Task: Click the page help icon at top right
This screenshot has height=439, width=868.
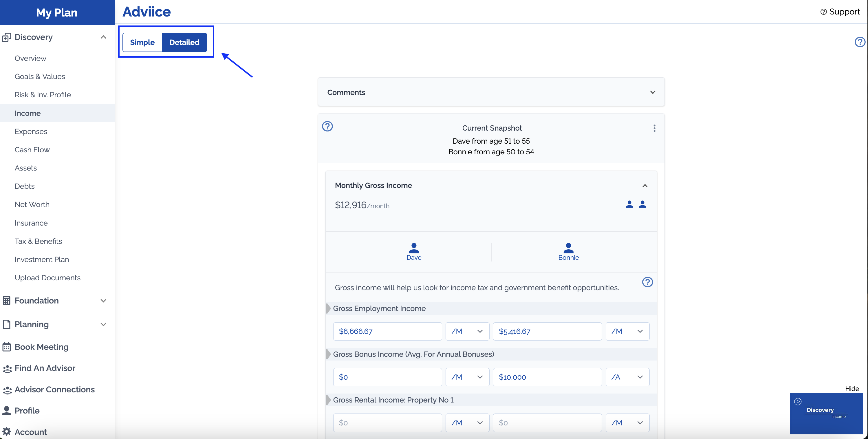Action: [x=860, y=42]
